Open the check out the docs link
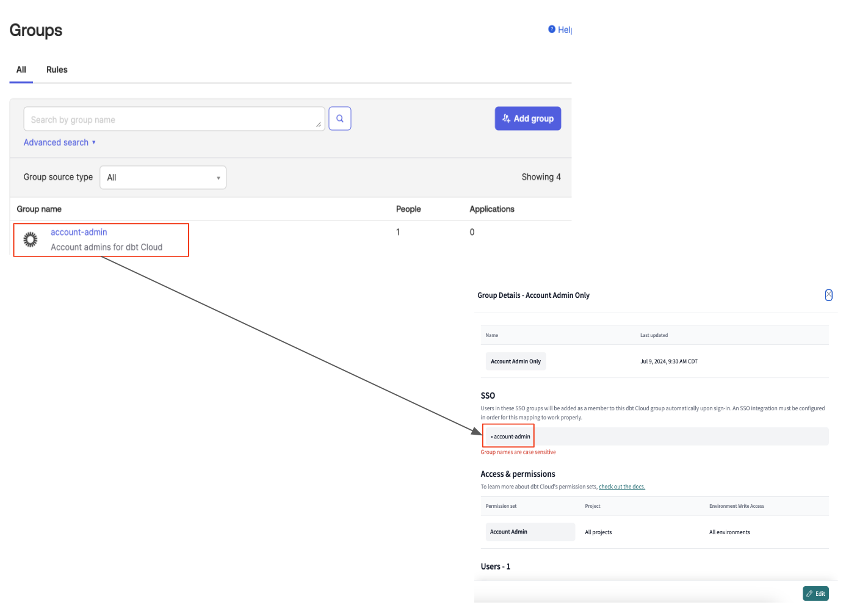Screen dimensions: 846x616 click(x=621, y=487)
